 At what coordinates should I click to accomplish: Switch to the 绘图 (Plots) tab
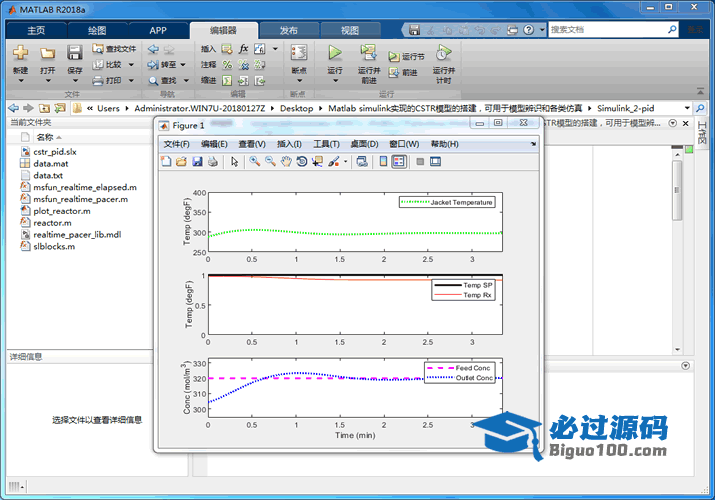tap(97, 31)
